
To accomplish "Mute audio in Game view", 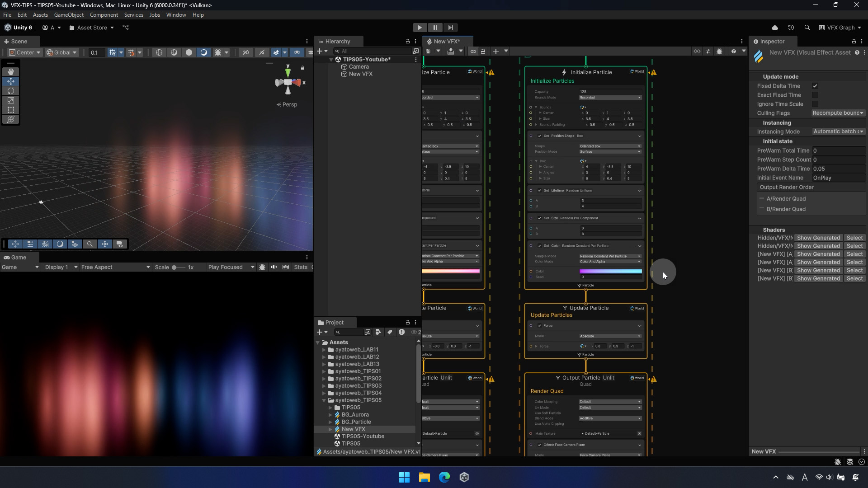I will (274, 267).
